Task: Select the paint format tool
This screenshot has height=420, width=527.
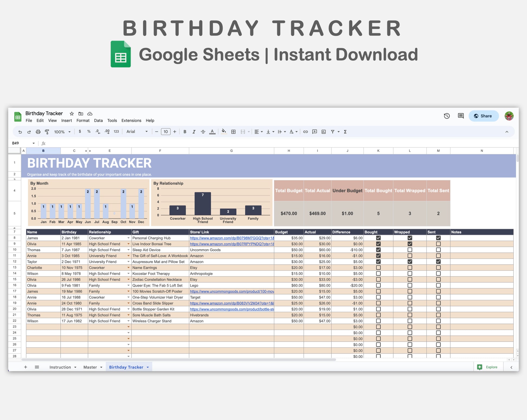Action: (47, 132)
